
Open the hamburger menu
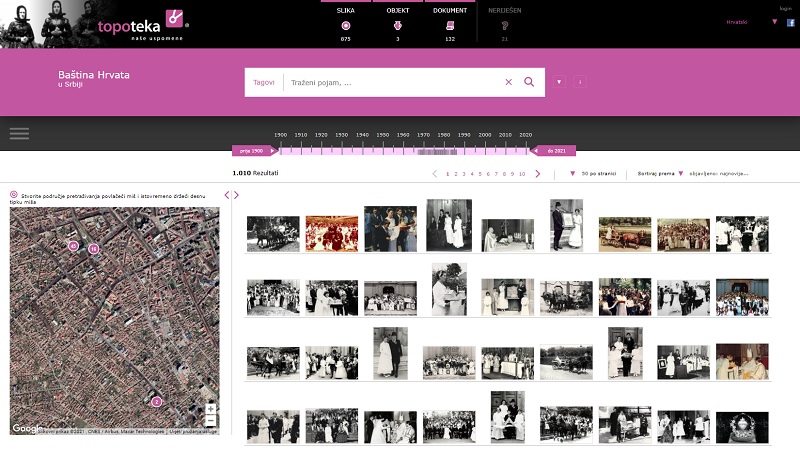pyautogui.click(x=19, y=133)
